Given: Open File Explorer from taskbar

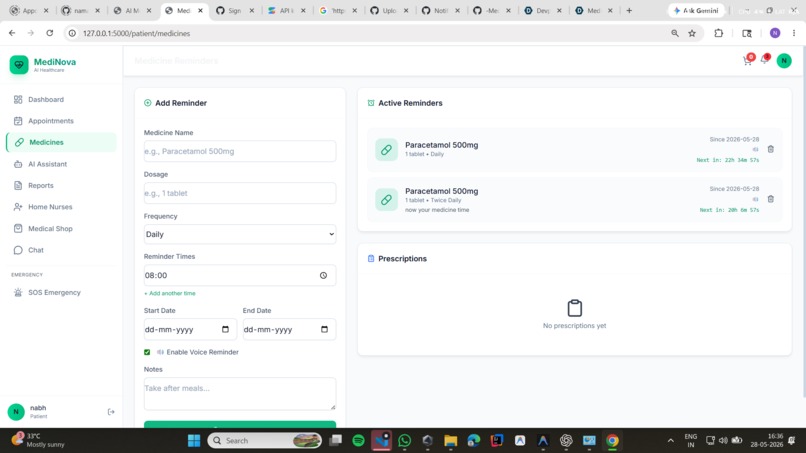Looking at the screenshot, I should [451, 441].
